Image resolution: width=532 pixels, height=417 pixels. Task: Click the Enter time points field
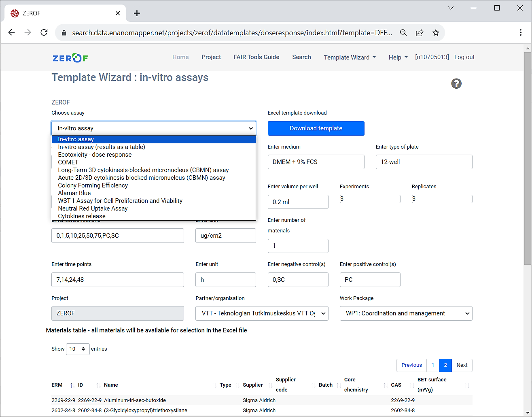[117, 280]
